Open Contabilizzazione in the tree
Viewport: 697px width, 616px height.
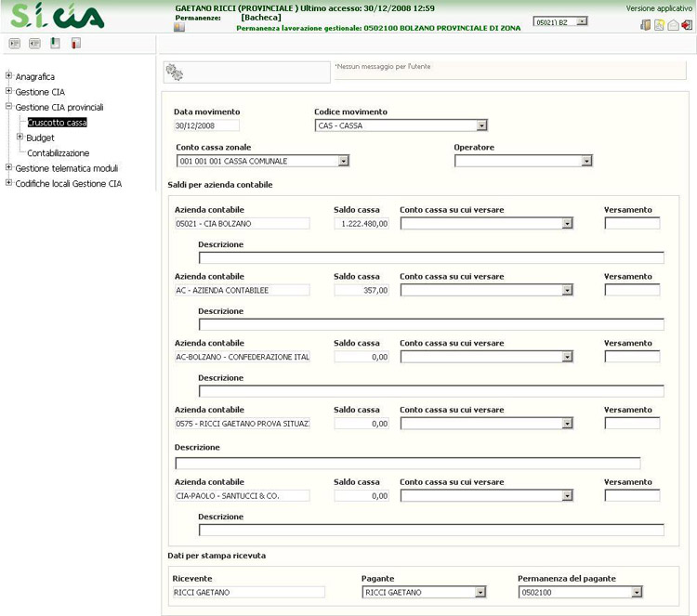[x=59, y=153]
